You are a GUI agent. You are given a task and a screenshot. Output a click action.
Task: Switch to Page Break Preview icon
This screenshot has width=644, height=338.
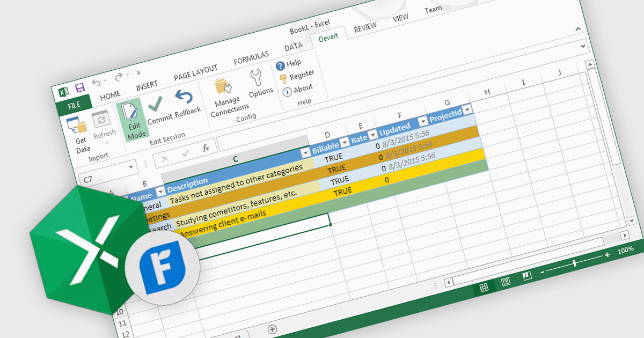(527, 276)
